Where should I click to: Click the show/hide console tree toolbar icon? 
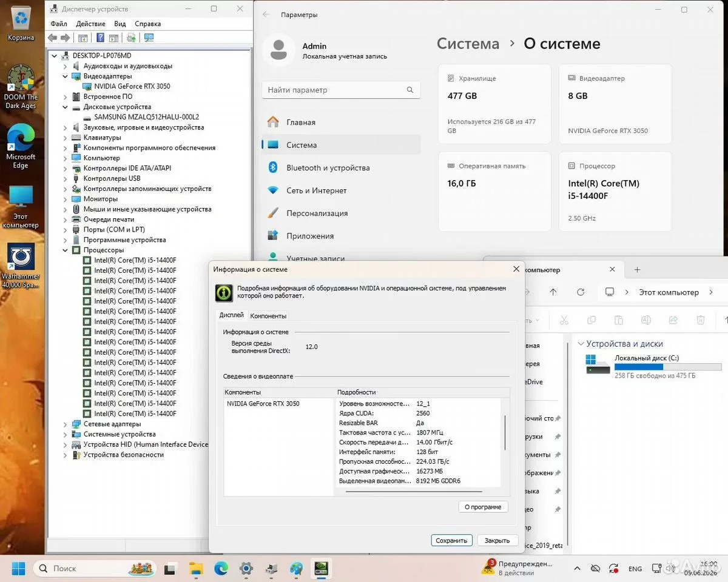coord(83,38)
